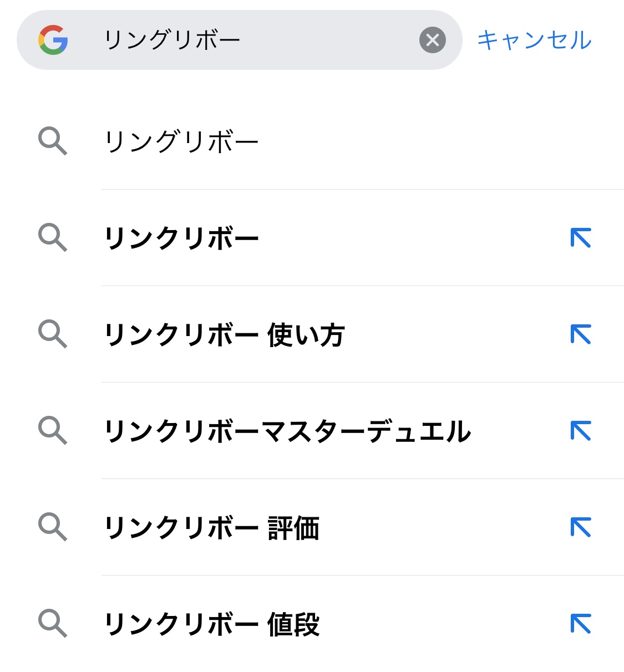The width and height of the screenshot is (624, 672).
Task: Insert リンクリボー 評価 using arrow icon
Action: (x=581, y=527)
